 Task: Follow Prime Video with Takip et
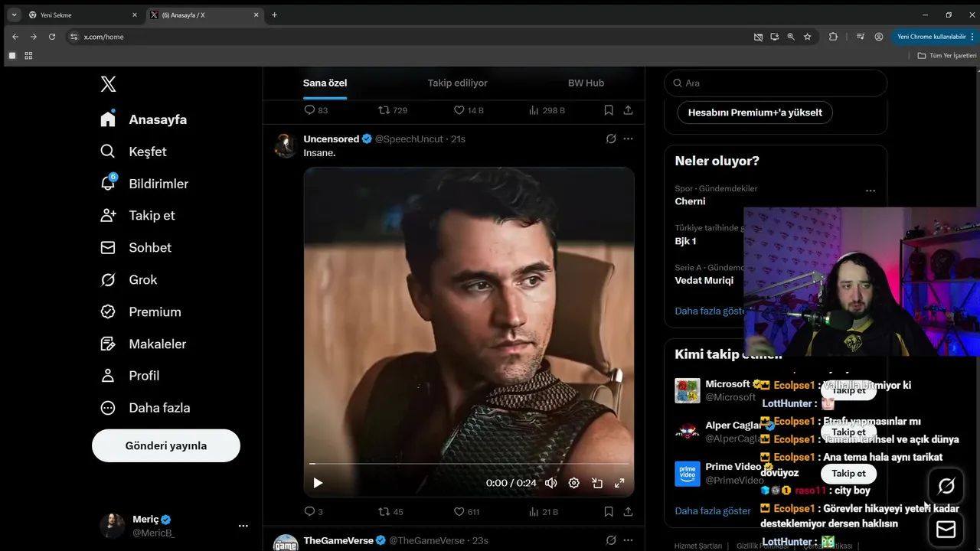848,474
